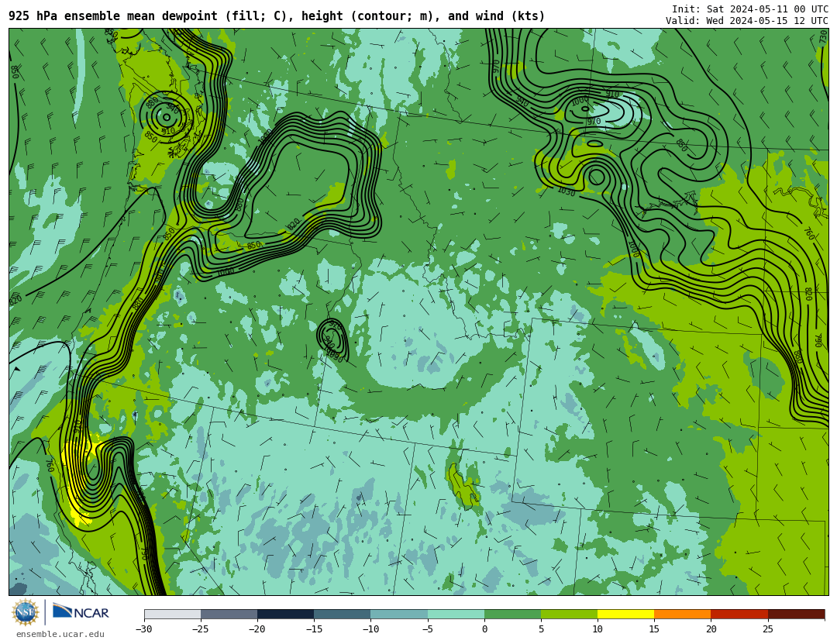
Task: Click the -20 to -15 dark navy swatch
Action: (x=285, y=614)
